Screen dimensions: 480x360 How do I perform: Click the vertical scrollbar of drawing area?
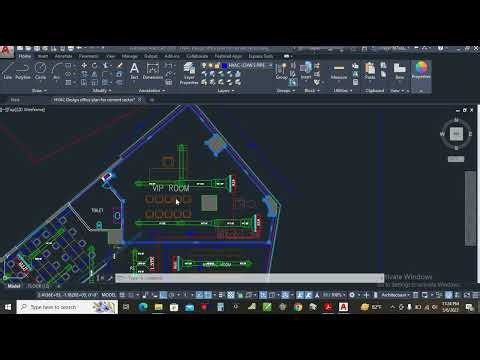[x=470, y=208]
